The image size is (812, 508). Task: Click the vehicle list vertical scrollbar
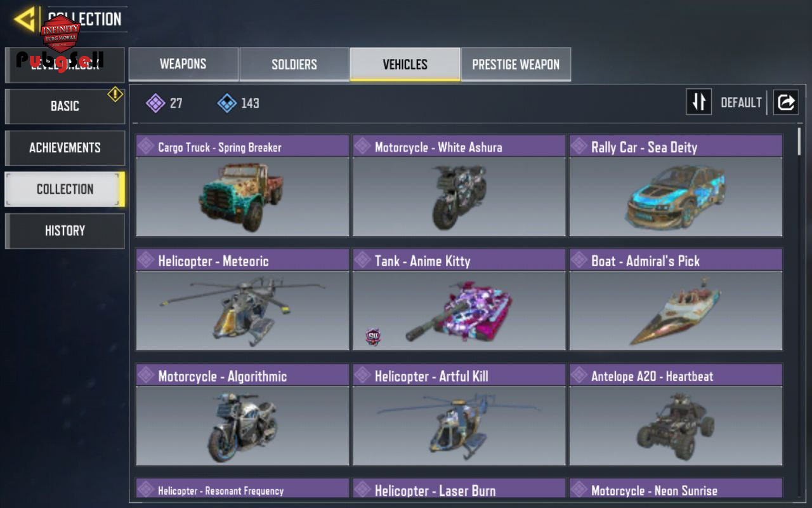(799, 311)
